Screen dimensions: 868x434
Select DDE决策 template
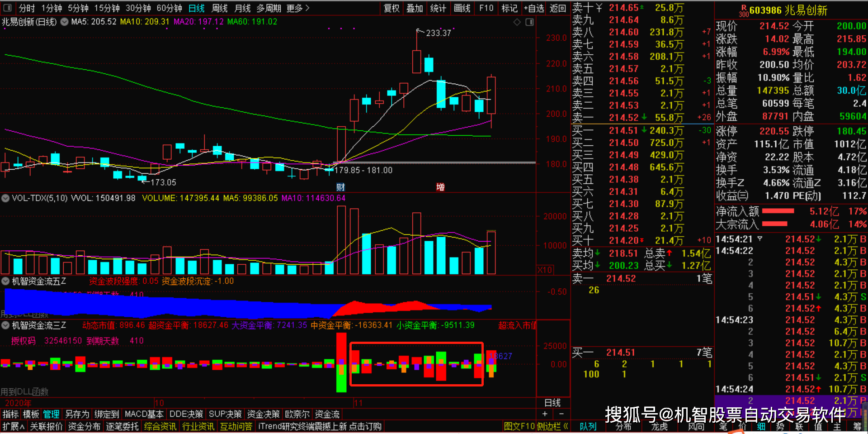point(186,414)
